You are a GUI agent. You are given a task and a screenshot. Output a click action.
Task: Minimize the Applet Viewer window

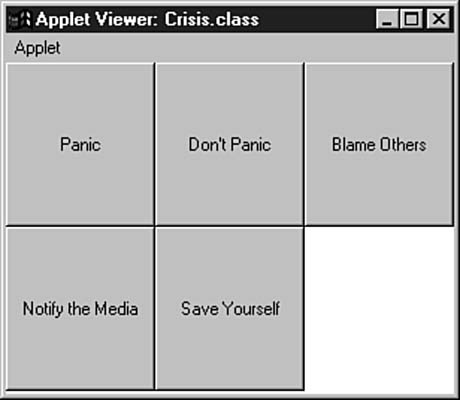387,19
